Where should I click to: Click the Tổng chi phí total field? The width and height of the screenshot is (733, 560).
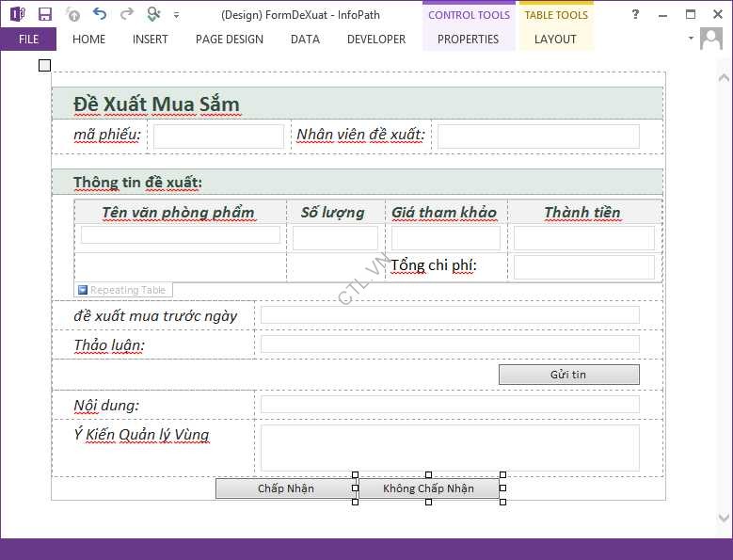tap(583, 266)
